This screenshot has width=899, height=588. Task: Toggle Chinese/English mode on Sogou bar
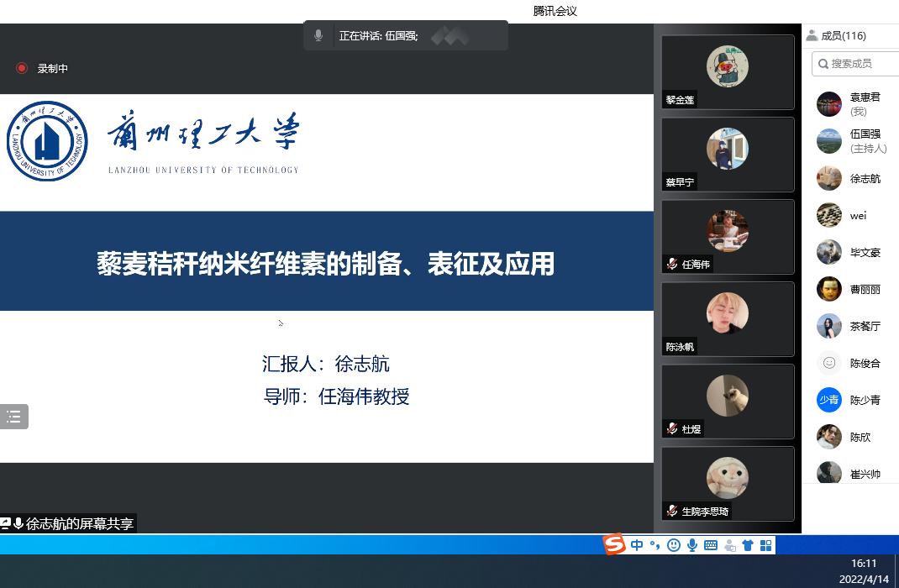point(637,545)
